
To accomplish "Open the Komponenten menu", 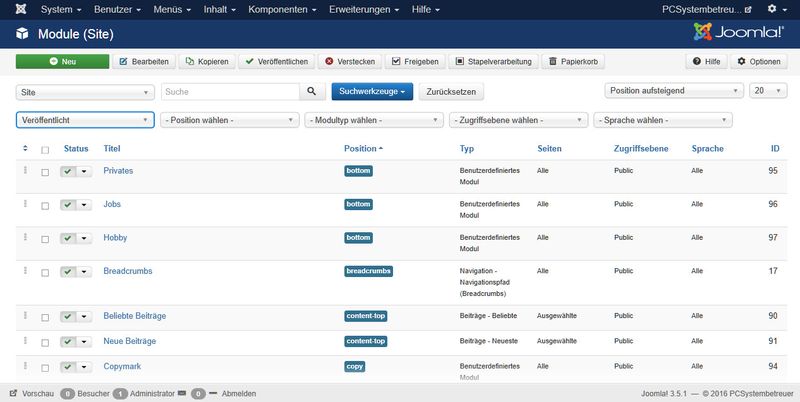I will pos(282,9).
